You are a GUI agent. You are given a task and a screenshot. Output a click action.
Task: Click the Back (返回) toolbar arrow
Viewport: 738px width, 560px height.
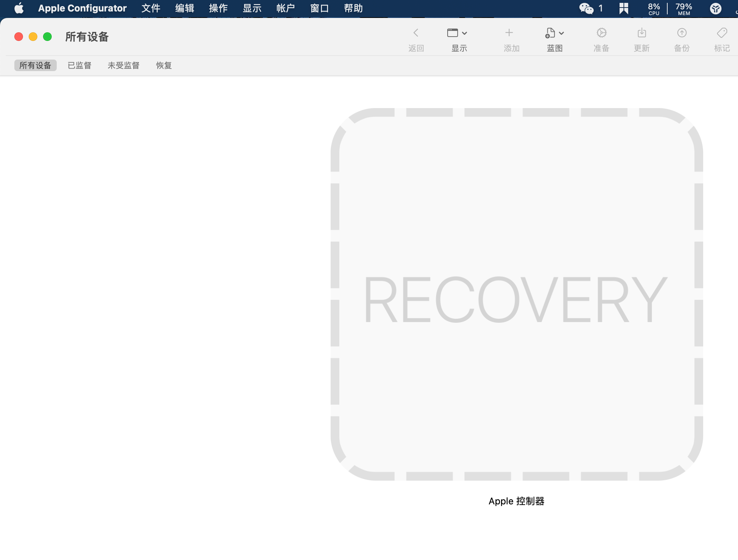416,33
